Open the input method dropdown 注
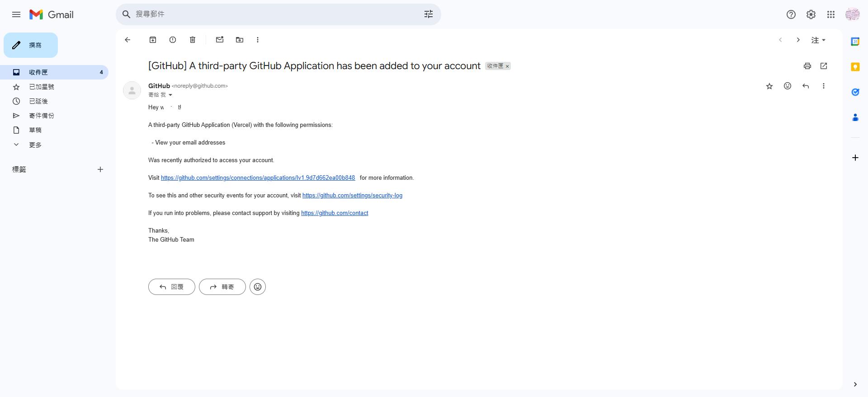 pos(818,40)
